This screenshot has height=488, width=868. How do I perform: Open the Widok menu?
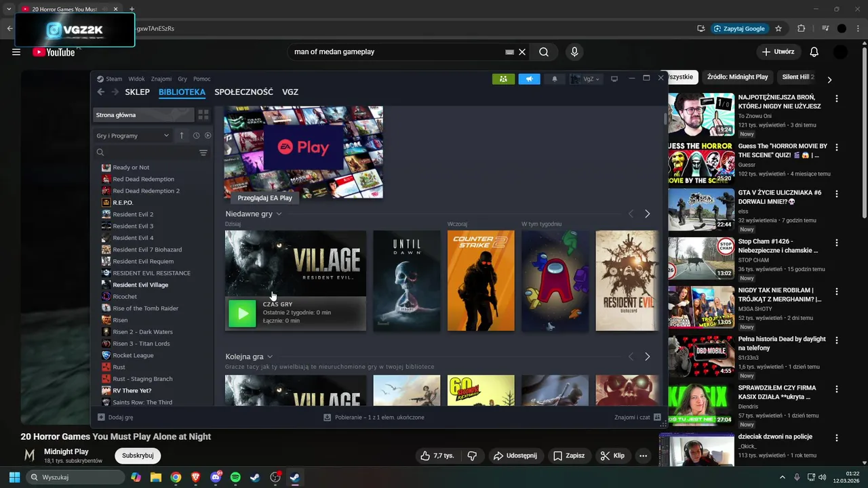136,79
